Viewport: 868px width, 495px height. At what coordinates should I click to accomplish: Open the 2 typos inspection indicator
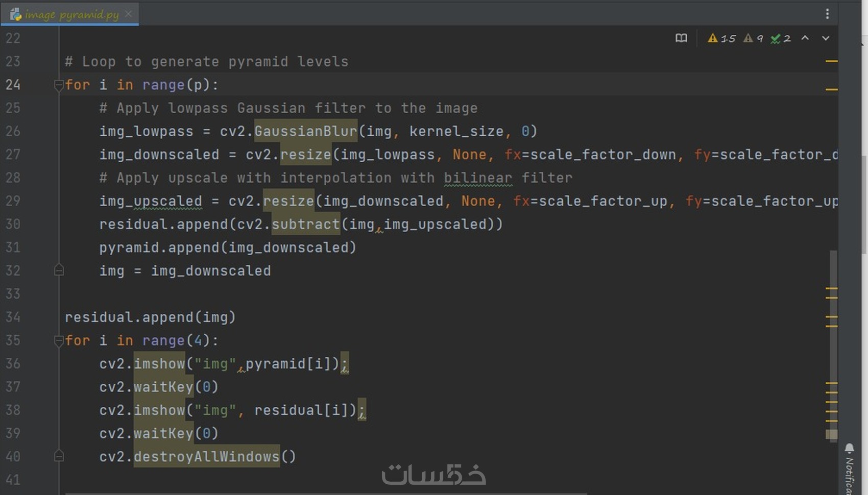(781, 38)
